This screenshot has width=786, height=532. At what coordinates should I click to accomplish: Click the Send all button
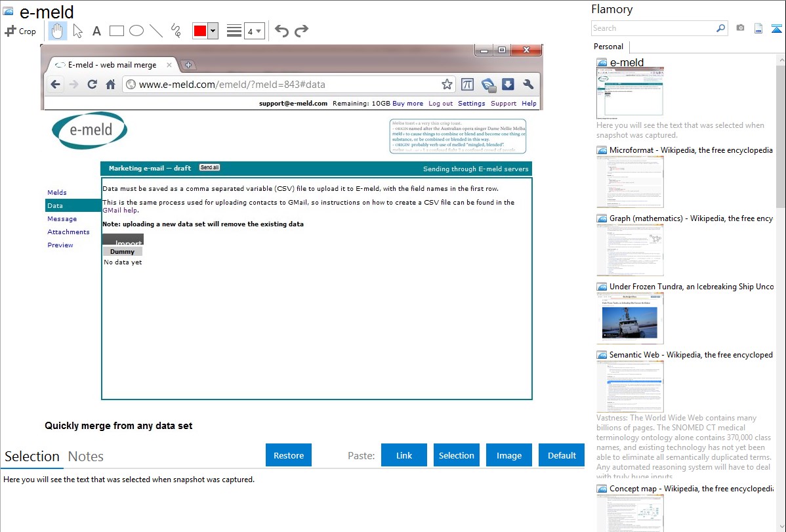coord(209,167)
